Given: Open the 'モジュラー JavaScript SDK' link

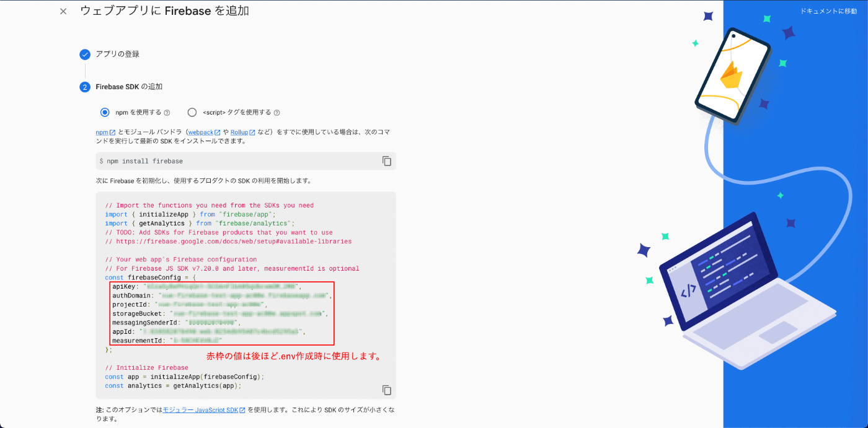Looking at the screenshot, I should [x=204, y=410].
